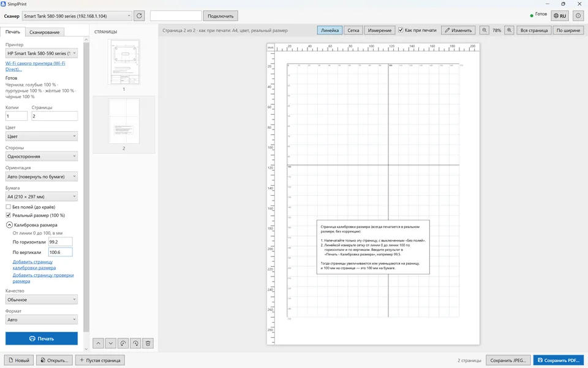
Task: Enable the Без полей checkbox
Action: coord(8,207)
